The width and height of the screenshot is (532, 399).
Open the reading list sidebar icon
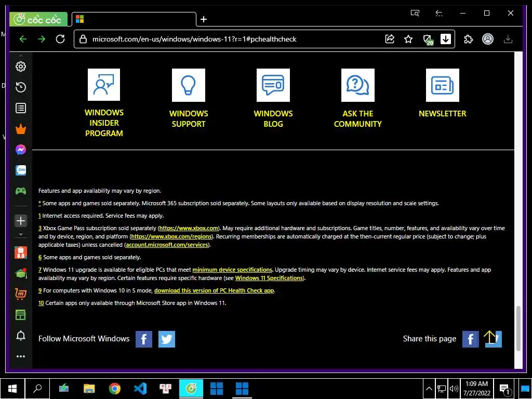tap(21, 108)
